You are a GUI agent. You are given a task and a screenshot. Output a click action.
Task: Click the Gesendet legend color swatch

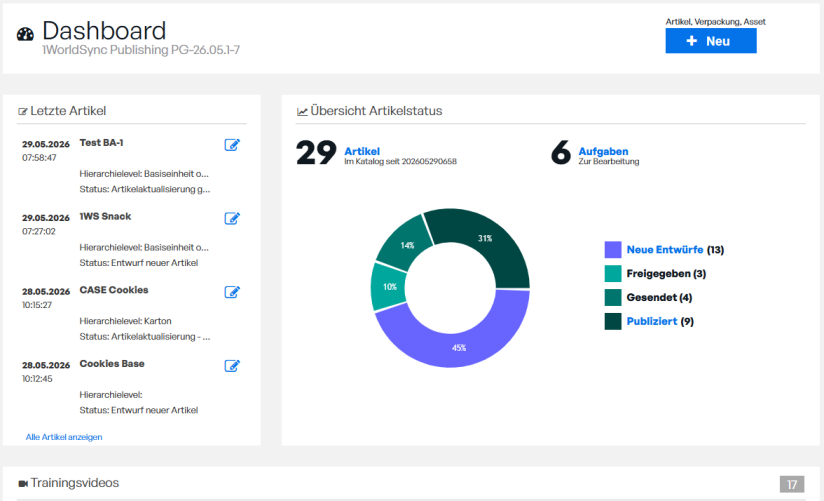tap(613, 298)
